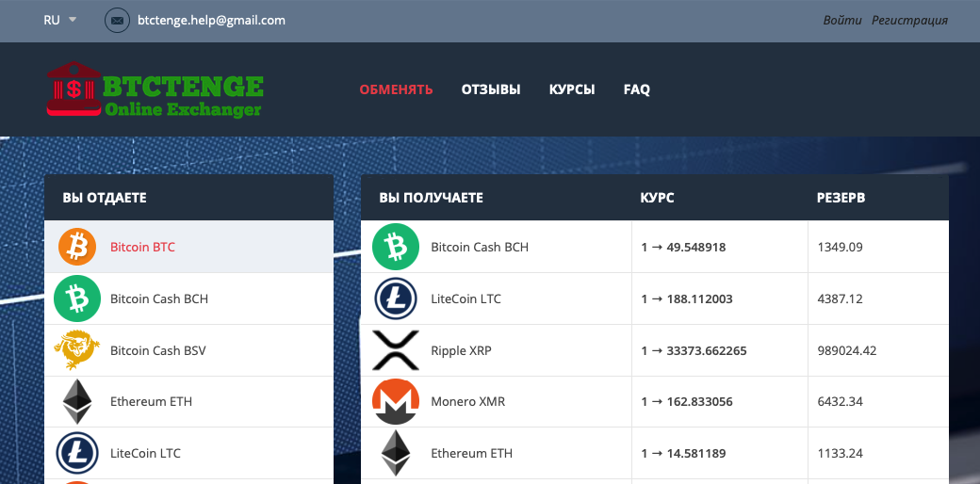Screen dimensions: 980x484
Task: Click the orange Bitcoin BTC coin icon
Action: [77, 247]
